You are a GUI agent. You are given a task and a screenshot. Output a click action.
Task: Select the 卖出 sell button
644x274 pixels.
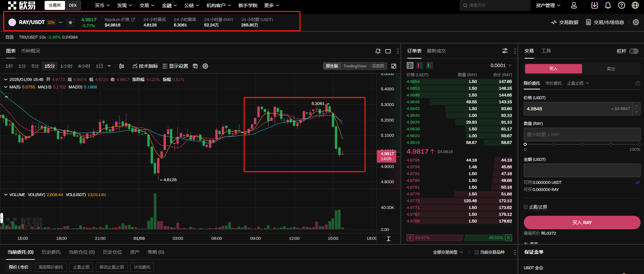[x=610, y=69]
